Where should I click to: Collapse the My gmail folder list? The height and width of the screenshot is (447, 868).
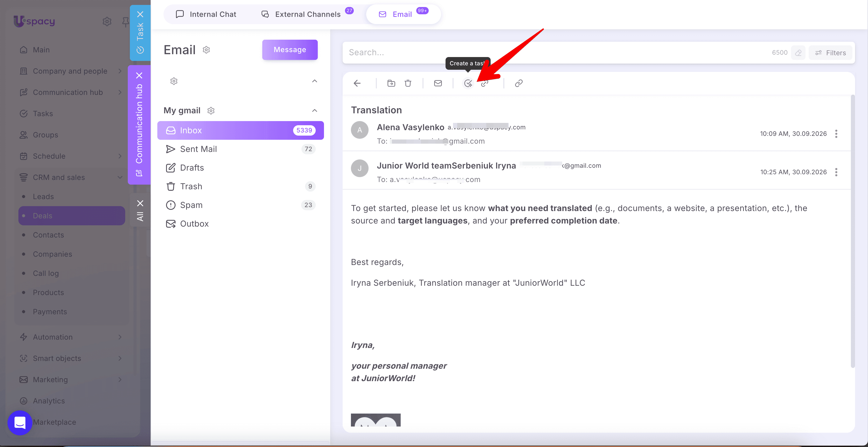coord(314,110)
